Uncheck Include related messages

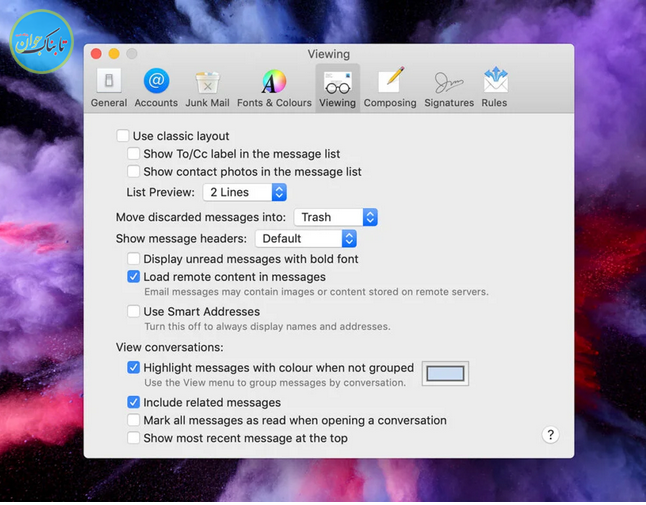click(134, 402)
